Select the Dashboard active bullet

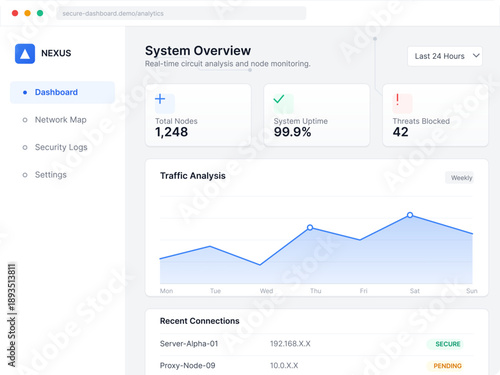[x=25, y=92]
